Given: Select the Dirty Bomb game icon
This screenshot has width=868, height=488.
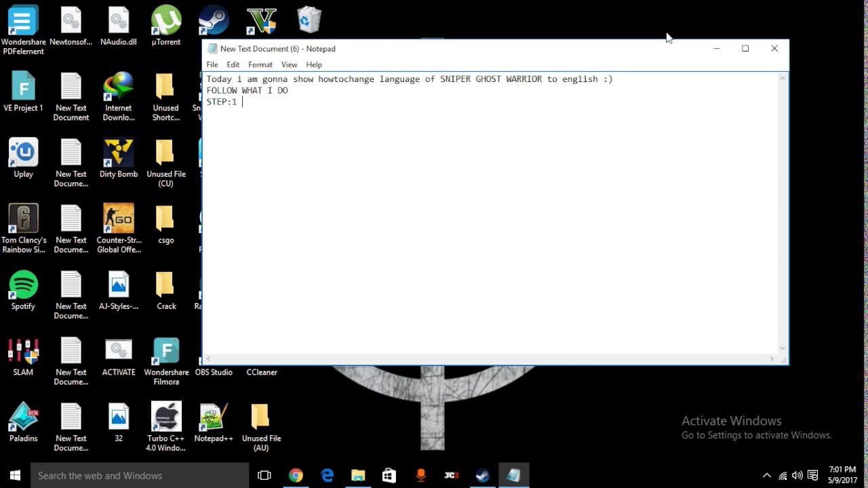Looking at the screenshot, I should coord(119,159).
